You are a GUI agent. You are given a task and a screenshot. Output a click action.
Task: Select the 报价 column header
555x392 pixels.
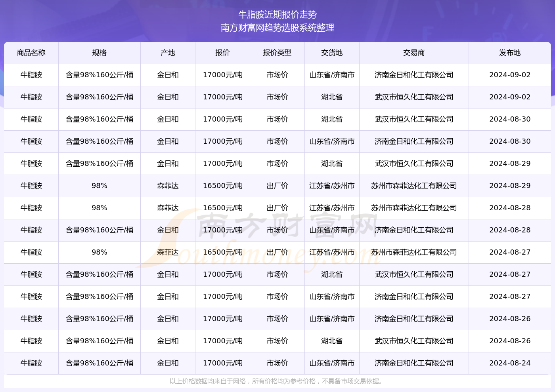click(223, 53)
